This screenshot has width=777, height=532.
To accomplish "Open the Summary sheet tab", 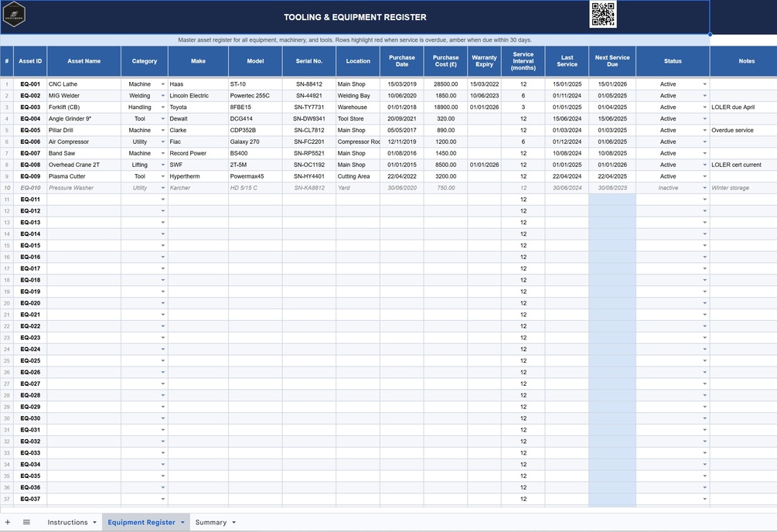I will click(210, 522).
